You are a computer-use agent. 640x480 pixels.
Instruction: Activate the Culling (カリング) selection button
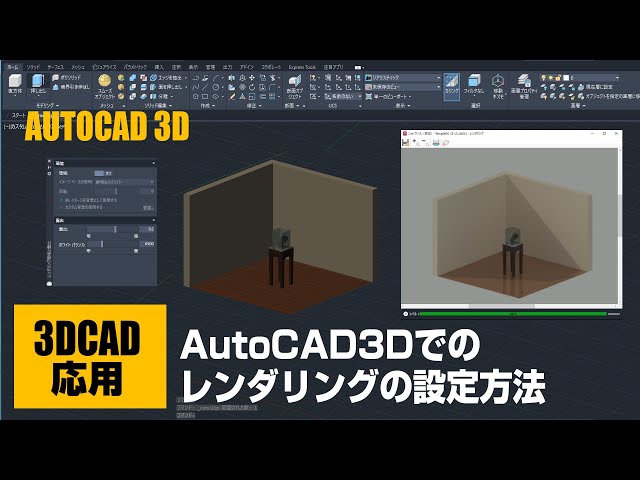[x=452, y=86]
